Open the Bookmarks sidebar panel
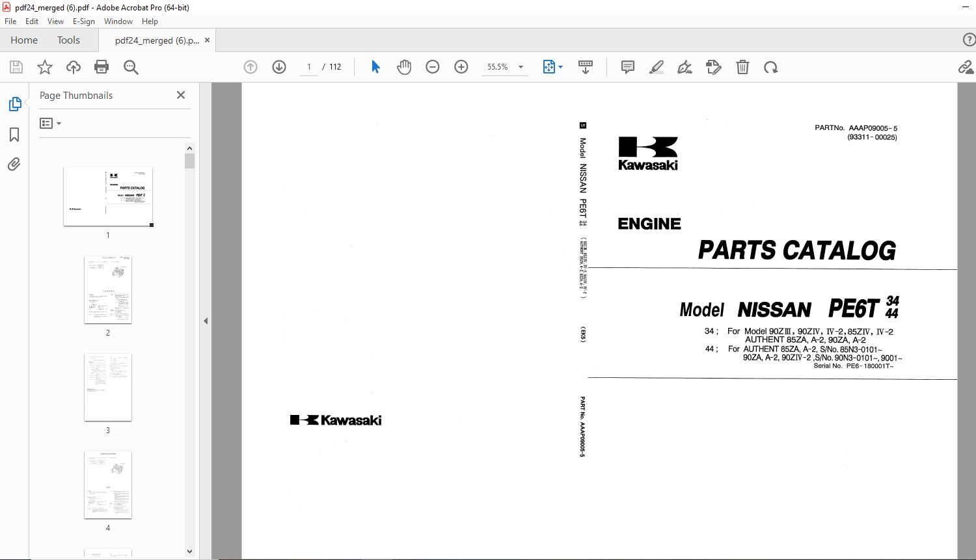The height and width of the screenshot is (560, 976). point(14,135)
